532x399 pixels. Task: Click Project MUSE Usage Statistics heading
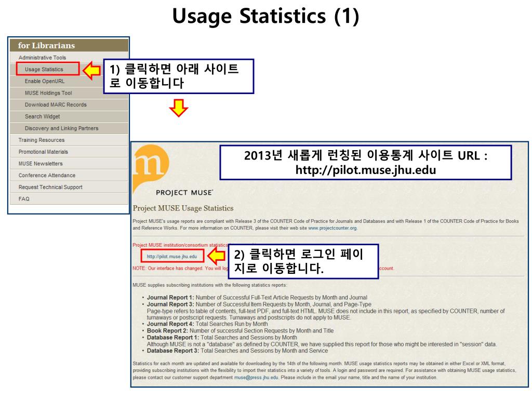[x=183, y=208]
